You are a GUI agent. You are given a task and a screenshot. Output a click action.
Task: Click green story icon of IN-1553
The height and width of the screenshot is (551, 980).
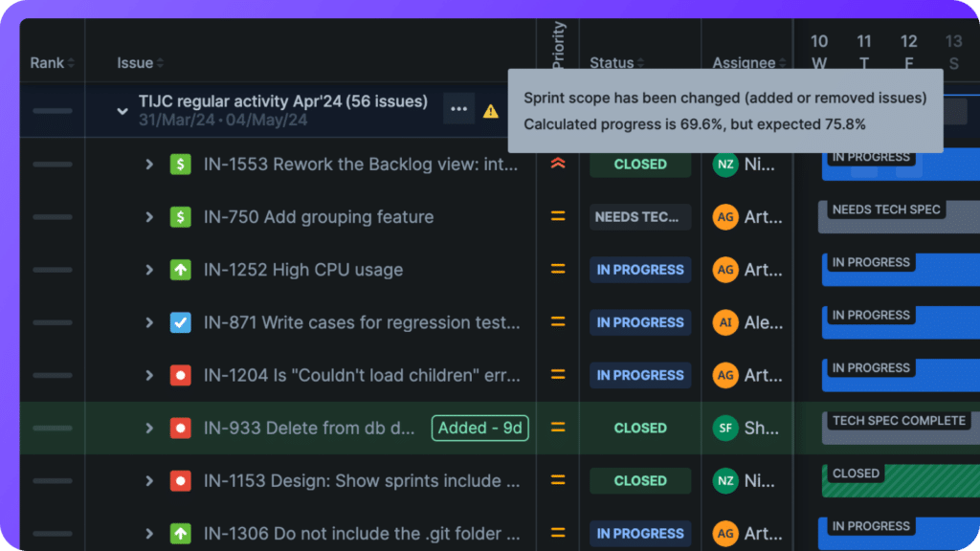(181, 165)
